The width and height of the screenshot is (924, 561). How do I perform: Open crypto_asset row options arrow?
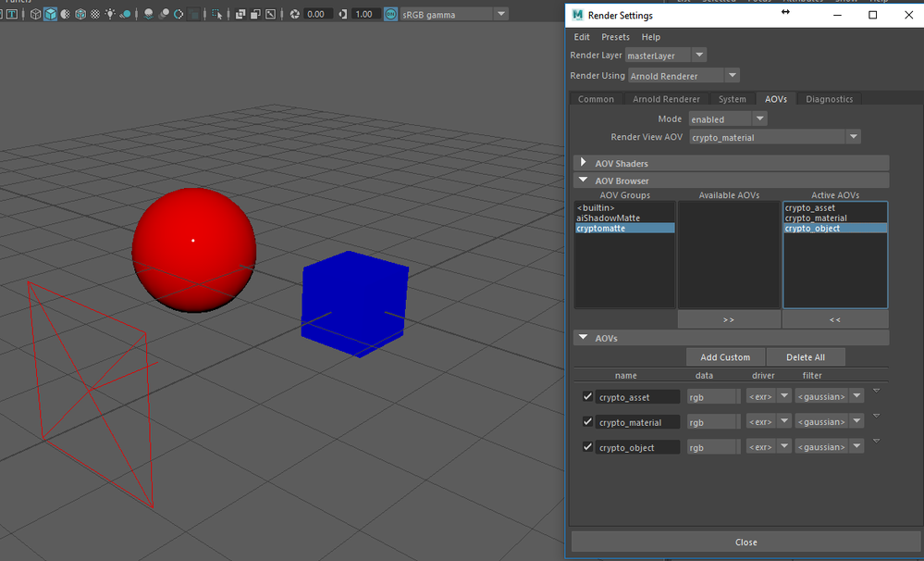[x=876, y=391]
